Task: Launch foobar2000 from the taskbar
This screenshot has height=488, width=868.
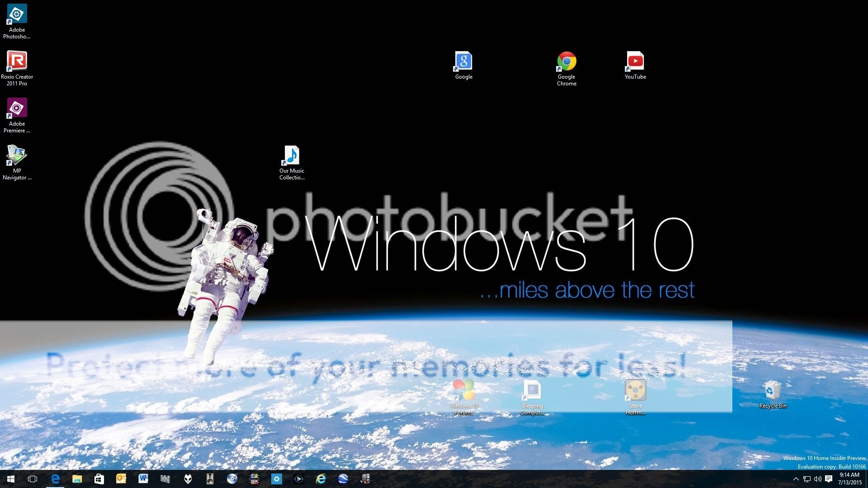Action: point(188,479)
